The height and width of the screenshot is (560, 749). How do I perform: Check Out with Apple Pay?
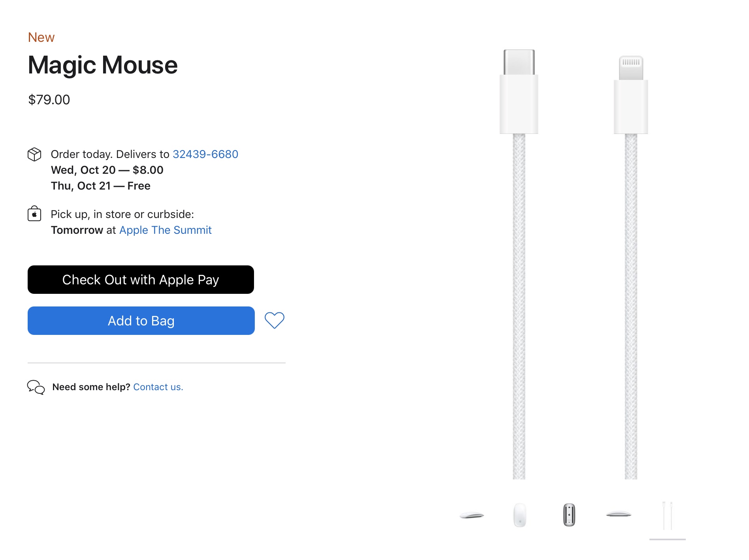pos(141,280)
